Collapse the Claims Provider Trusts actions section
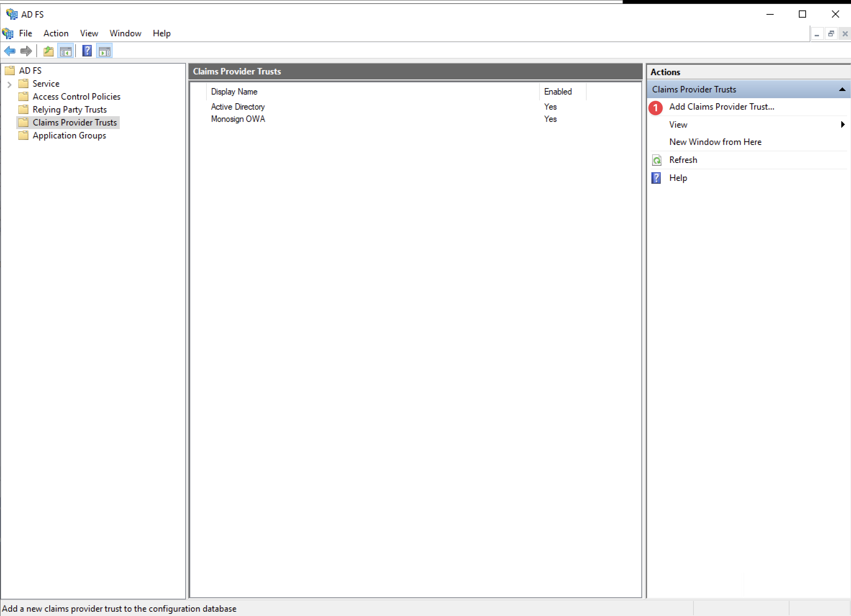This screenshot has height=616, width=851. click(842, 90)
